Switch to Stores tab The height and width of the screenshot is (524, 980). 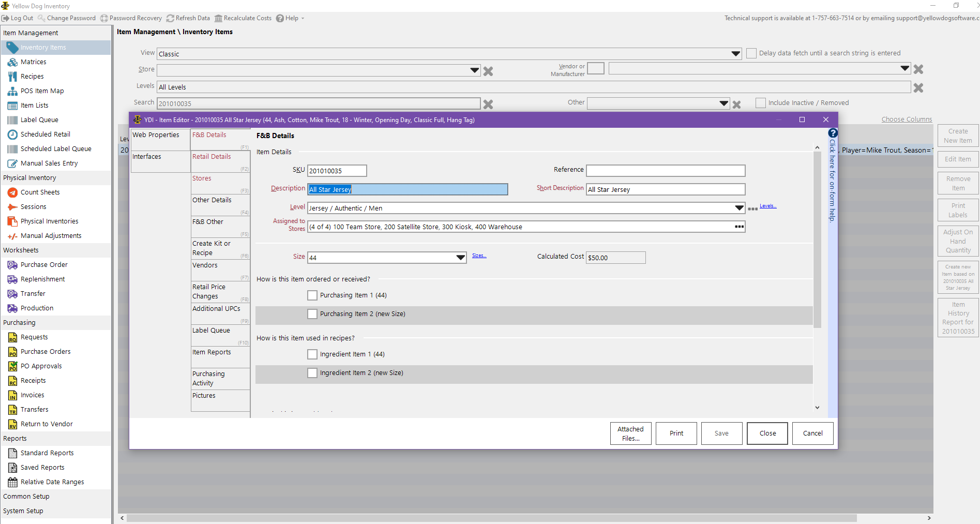click(x=220, y=183)
